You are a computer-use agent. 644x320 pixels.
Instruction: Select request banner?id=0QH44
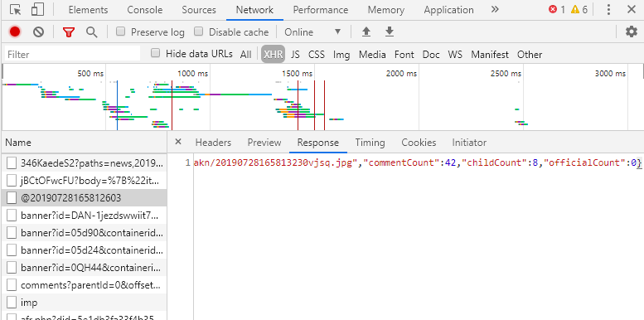[x=84, y=268]
